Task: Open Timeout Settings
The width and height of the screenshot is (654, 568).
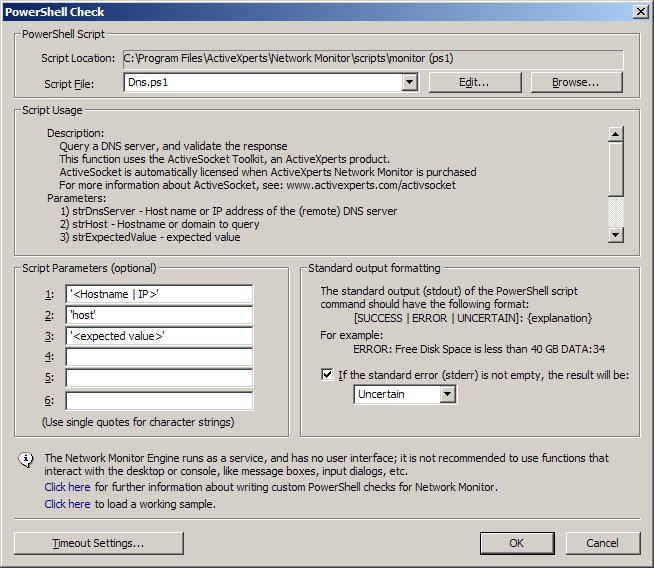Action: click(98, 543)
